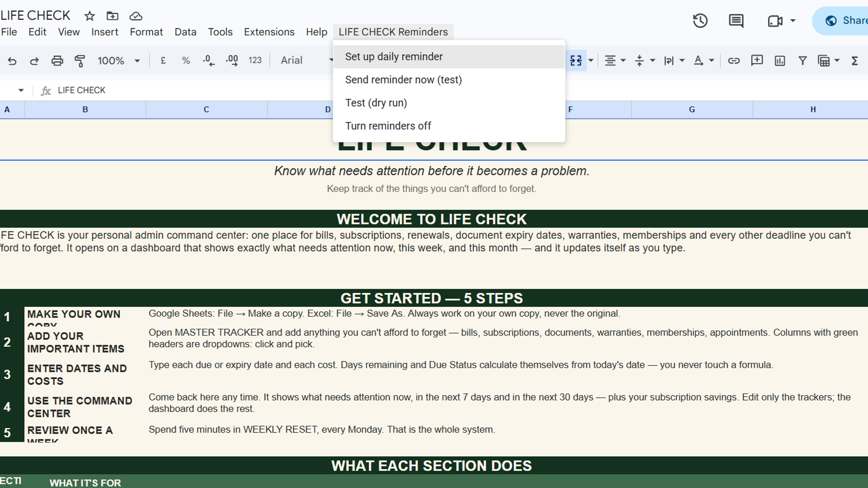Viewport: 868px width, 488px height.
Task: Open the meeting camera dropdown
Action: (793, 21)
